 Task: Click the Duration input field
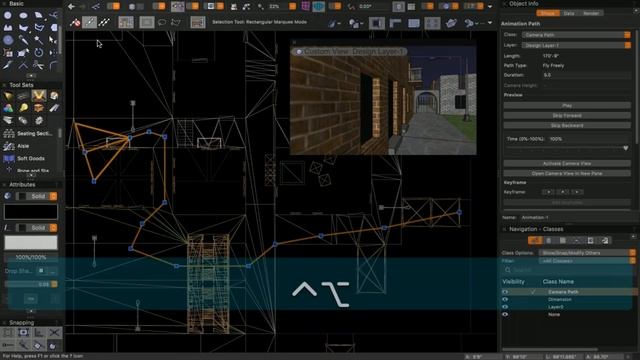pyautogui.click(x=586, y=75)
